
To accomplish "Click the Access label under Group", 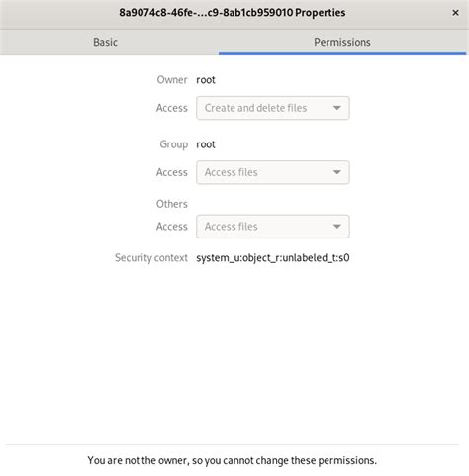I will [172, 172].
